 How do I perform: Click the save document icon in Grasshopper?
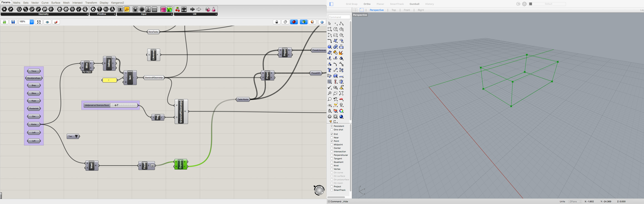(x=13, y=22)
